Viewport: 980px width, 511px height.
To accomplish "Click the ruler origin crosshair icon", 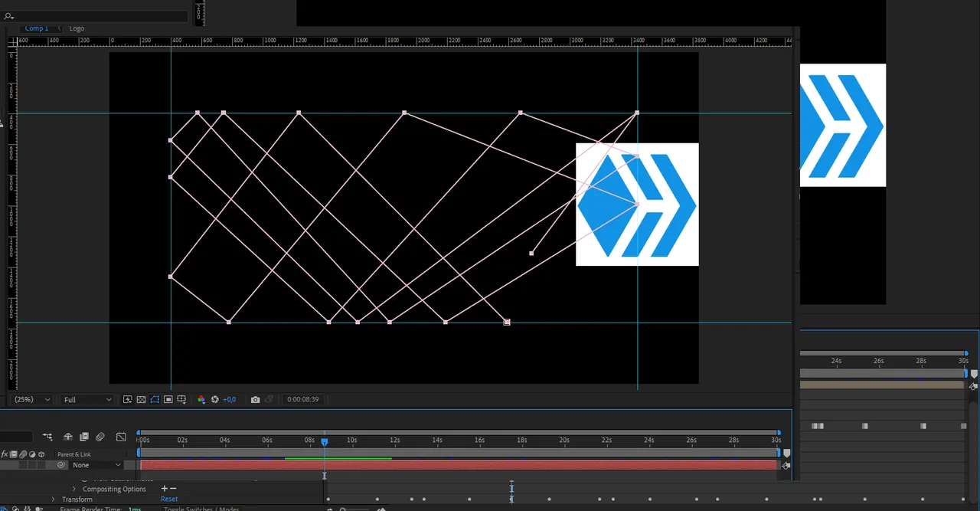I will click(11, 41).
